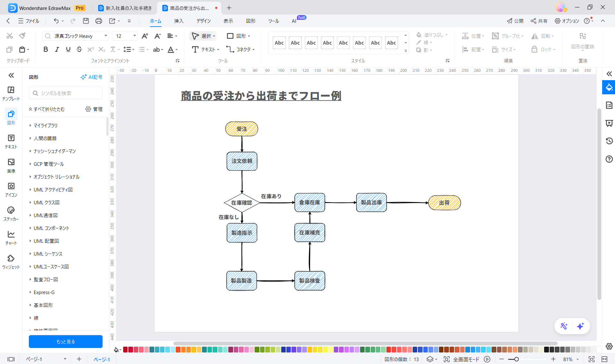Expand the 基本図形 library
The height and width of the screenshot is (364, 615).
[x=43, y=305]
